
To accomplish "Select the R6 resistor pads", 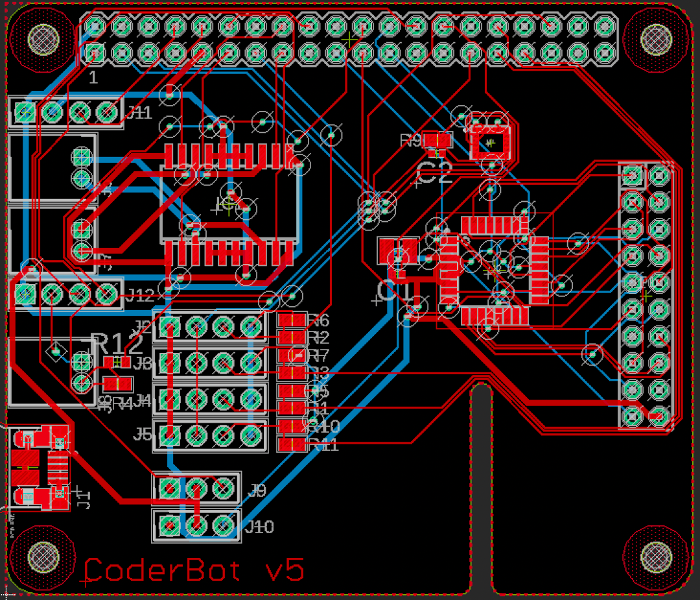I will (292, 320).
